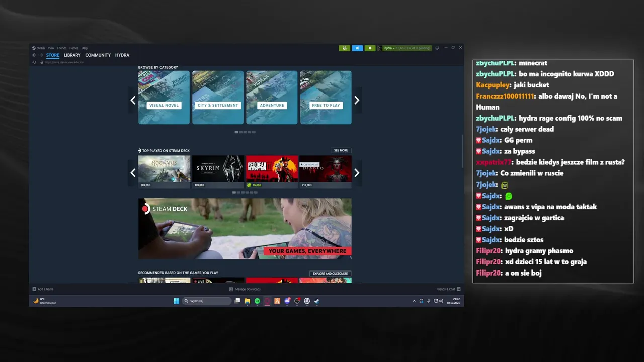
Task: Expand hidden system tray icons chevron
Action: click(x=414, y=301)
